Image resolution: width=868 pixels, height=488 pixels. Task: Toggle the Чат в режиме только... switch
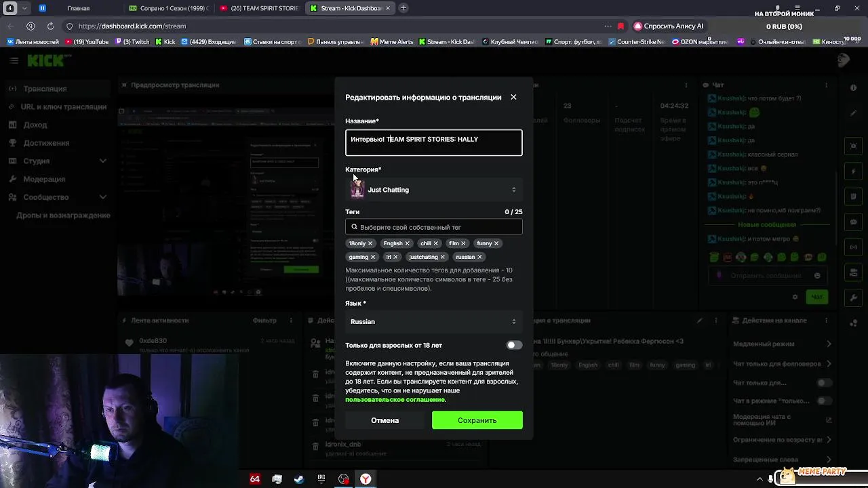pyautogui.click(x=824, y=401)
